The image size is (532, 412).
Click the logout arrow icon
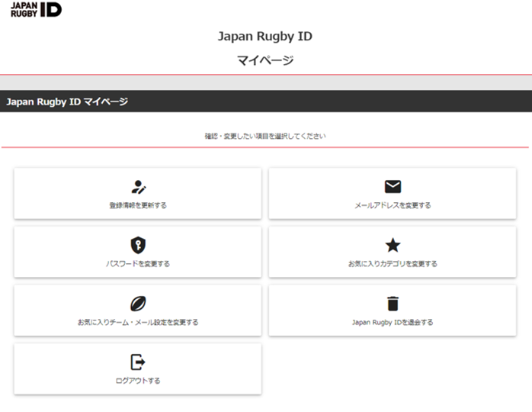click(x=138, y=362)
